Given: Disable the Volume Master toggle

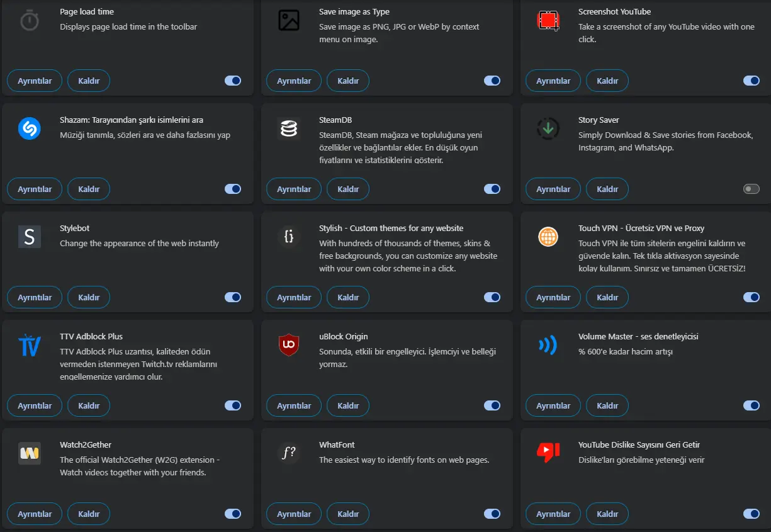Looking at the screenshot, I should [x=751, y=405].
